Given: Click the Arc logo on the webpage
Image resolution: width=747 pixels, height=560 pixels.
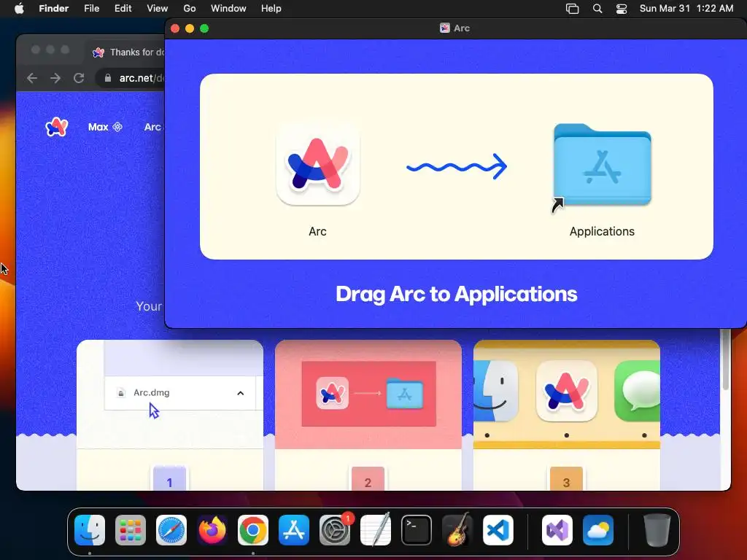Looking at the screenshot, I should tap(57, 127).
